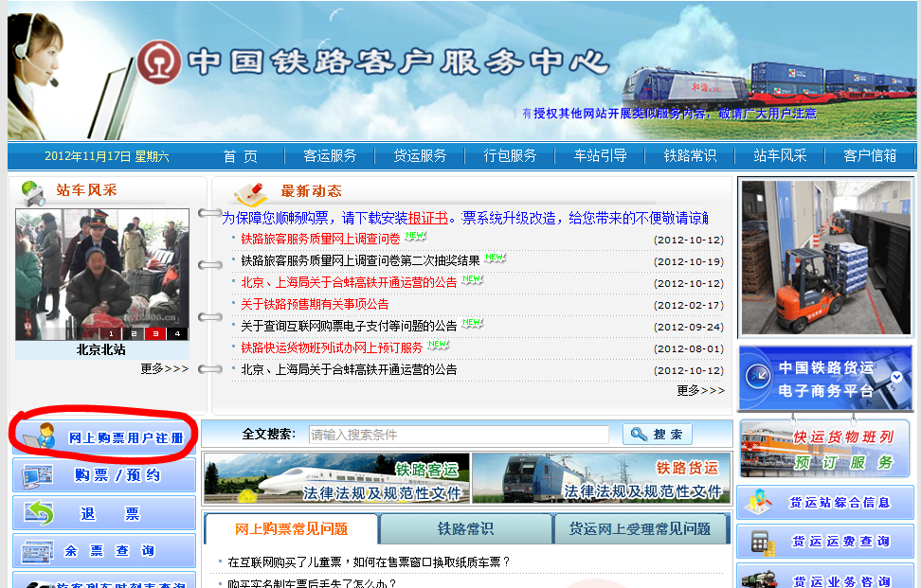Click the date 2012年11月17日 星期六
The width and height of the screenshot is (921, 588).
107,156
